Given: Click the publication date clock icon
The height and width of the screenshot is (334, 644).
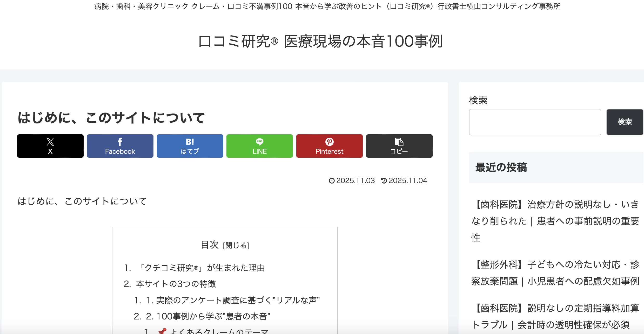Looking at the screenshot, I should point(332,181).
